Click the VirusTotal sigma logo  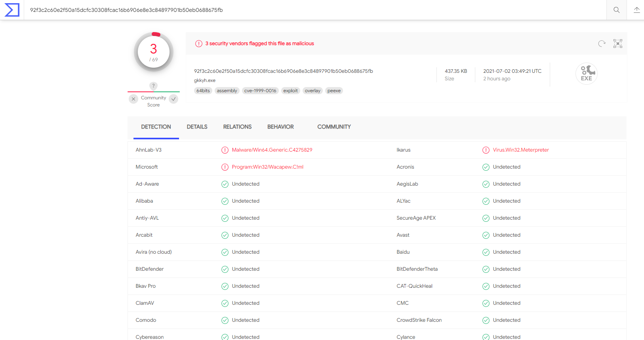pyautogui.click(x=12, y=10)
